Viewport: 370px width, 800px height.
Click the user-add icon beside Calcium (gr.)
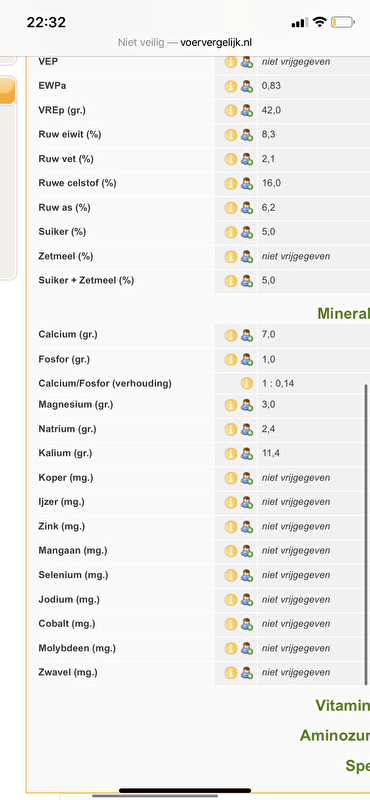click(247, 335)
